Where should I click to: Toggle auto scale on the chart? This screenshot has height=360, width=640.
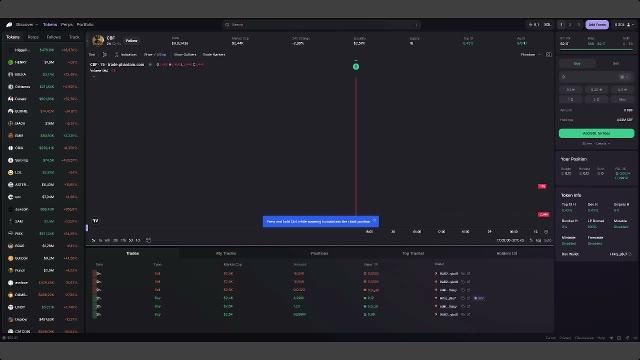[x=547, y=241]
